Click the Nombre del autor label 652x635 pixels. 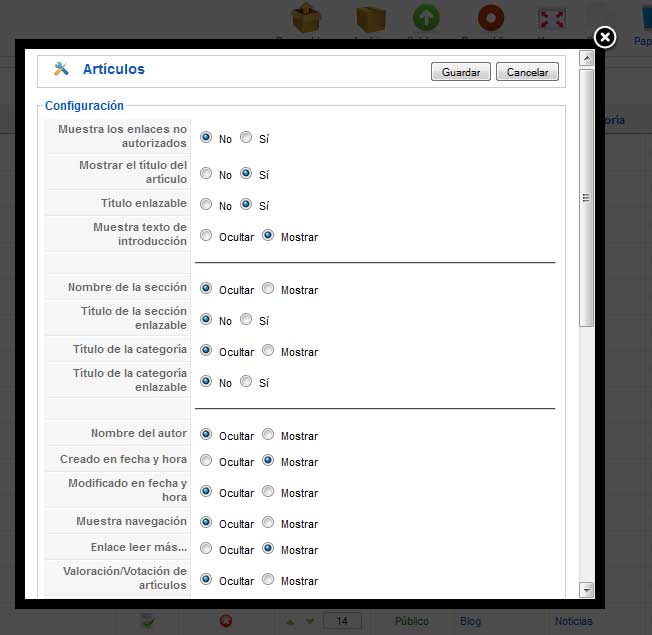pyautogui.click(x=139, y=433)
